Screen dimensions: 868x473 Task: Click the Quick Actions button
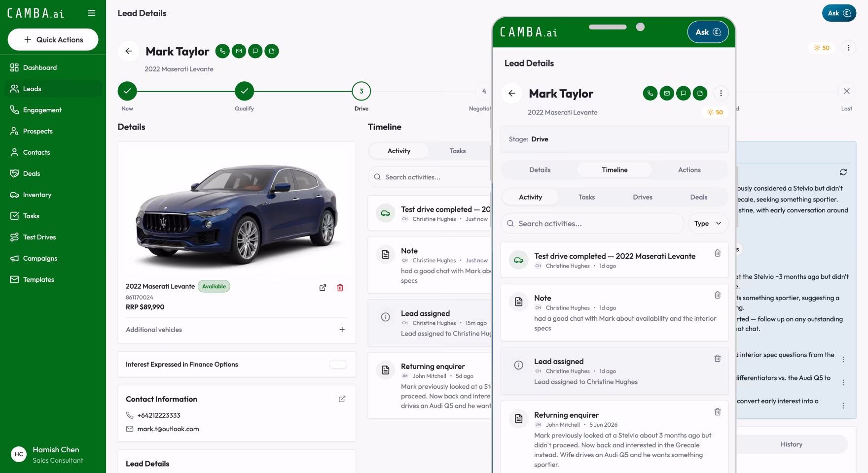pyautogui.click(x=53, y=39)
